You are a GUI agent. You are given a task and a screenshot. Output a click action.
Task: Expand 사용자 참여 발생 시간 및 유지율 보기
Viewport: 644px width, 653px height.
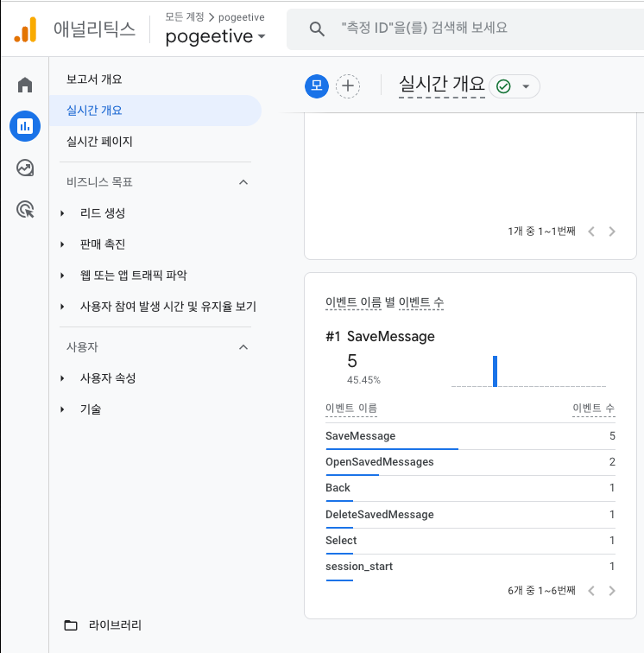coord(62,307)
